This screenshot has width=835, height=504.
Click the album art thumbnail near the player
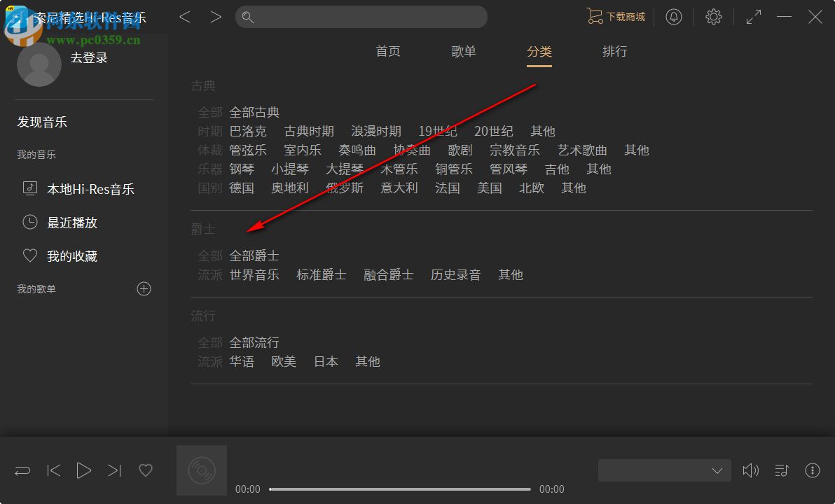pos(201,470)
